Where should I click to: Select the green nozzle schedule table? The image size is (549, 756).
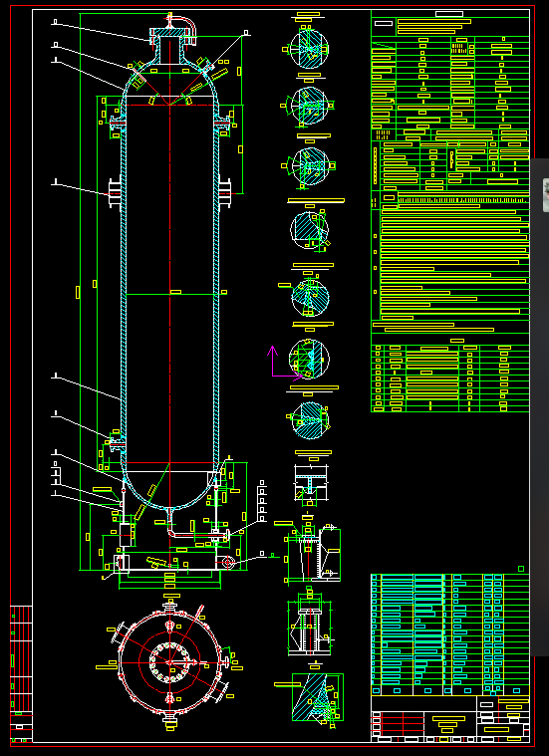click(x=450, y=378)
